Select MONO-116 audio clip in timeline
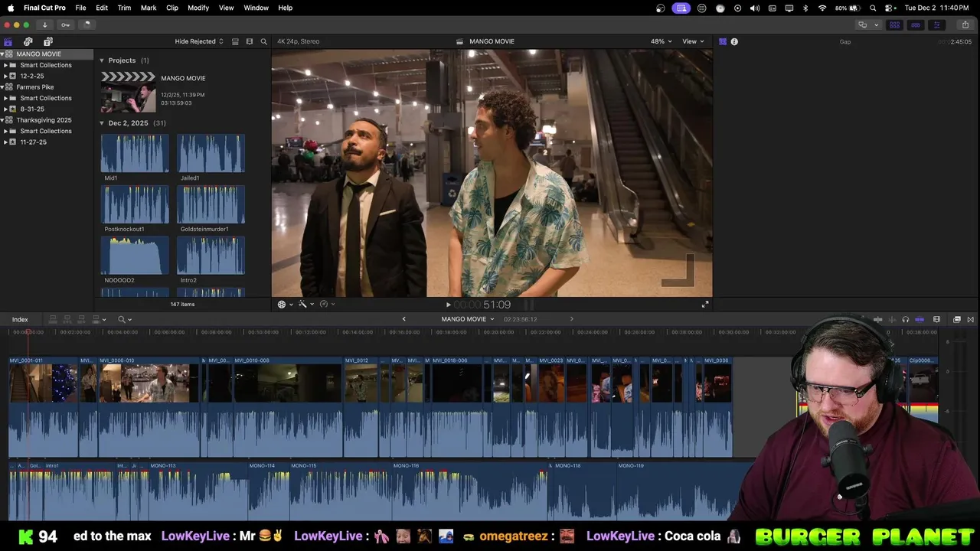980x551 pixels. coord(469,490)
